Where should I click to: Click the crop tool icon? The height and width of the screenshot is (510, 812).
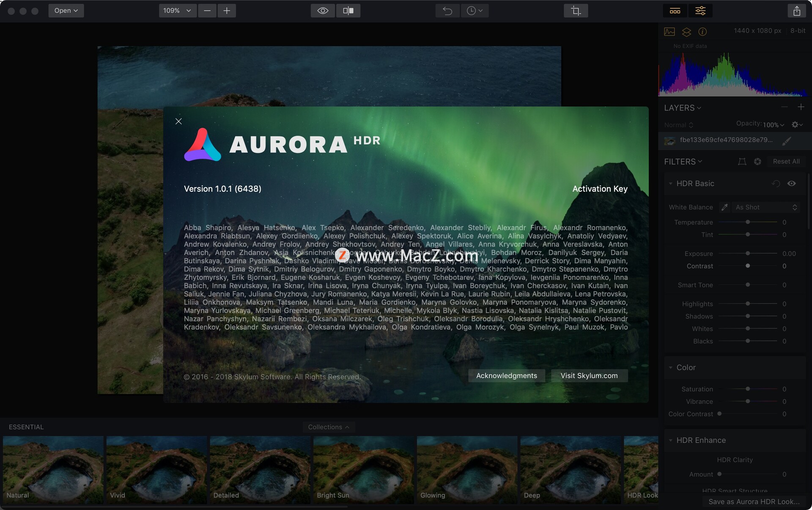pyautogui.click(x=576, y=10)
